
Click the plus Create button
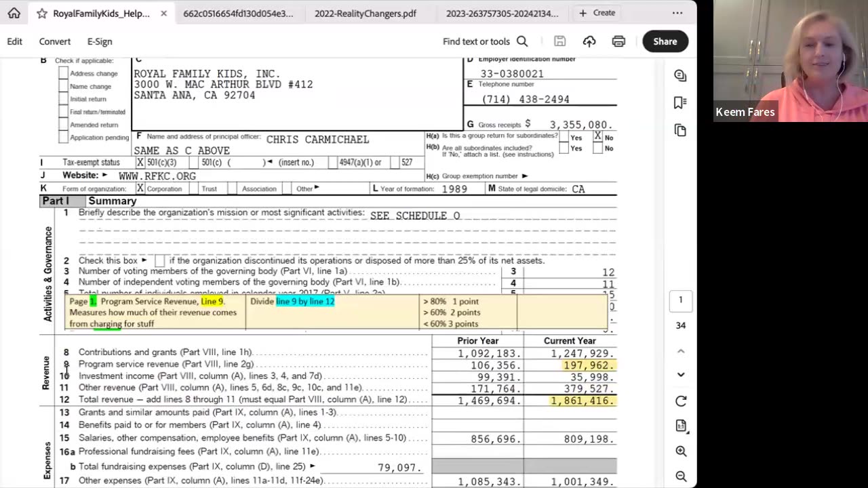click(597, 13)
